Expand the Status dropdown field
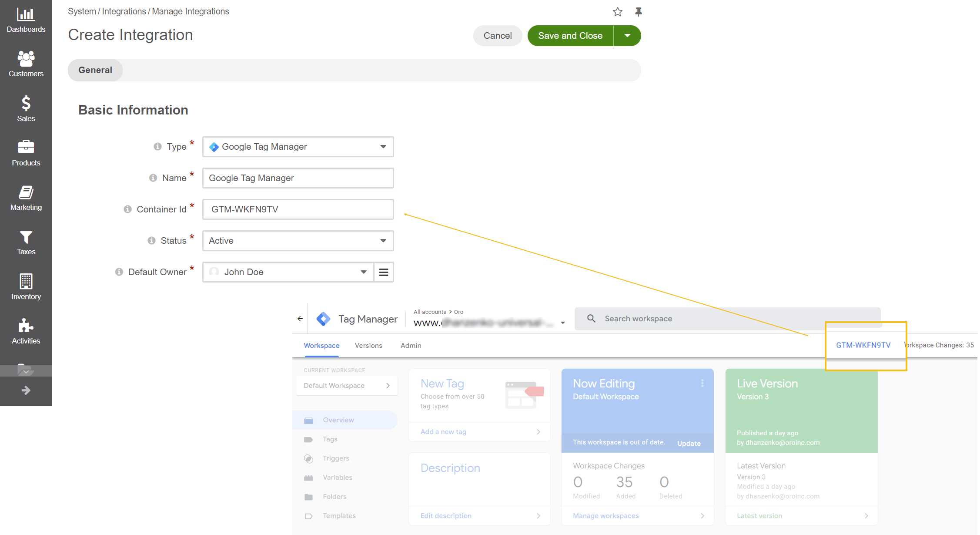Screen dimensions: 980x535 pos(383,240)
